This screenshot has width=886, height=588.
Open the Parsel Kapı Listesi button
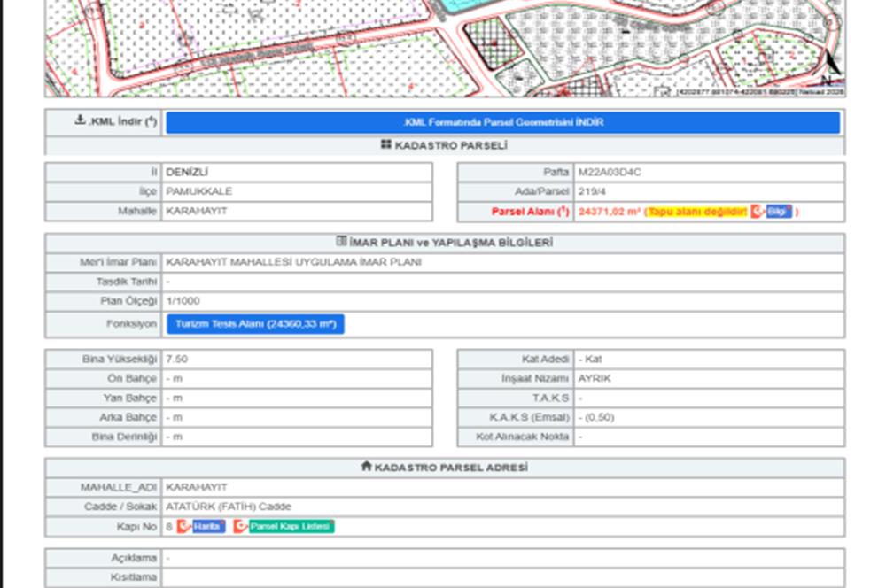291,526
